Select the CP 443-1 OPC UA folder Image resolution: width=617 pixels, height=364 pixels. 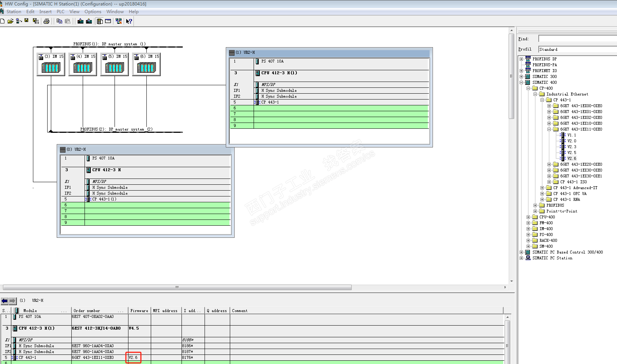pyautogui.click(x=570, y=194)
